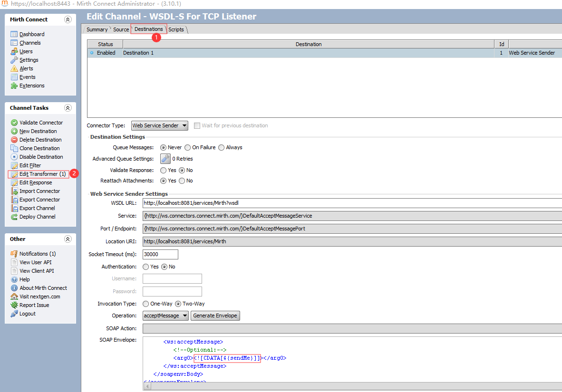The image size is (562, 392).
Task: Click Edit Filter icon
Action: click(14, 166)
